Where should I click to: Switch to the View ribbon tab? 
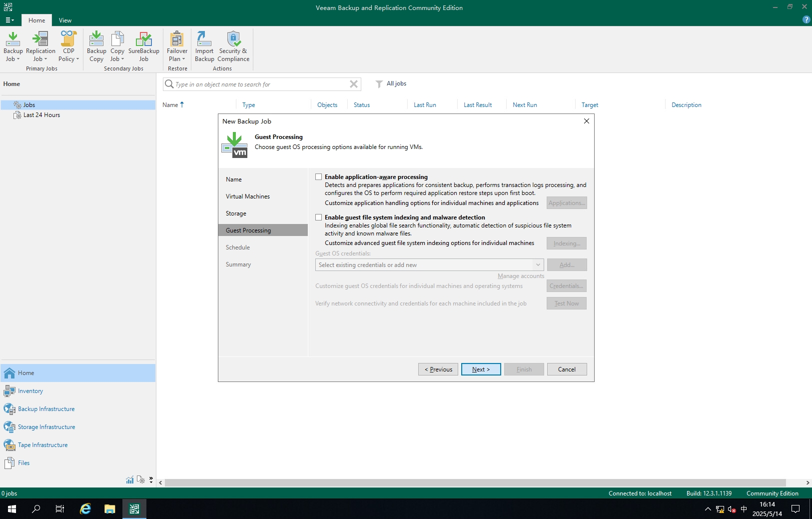(65, 20)
